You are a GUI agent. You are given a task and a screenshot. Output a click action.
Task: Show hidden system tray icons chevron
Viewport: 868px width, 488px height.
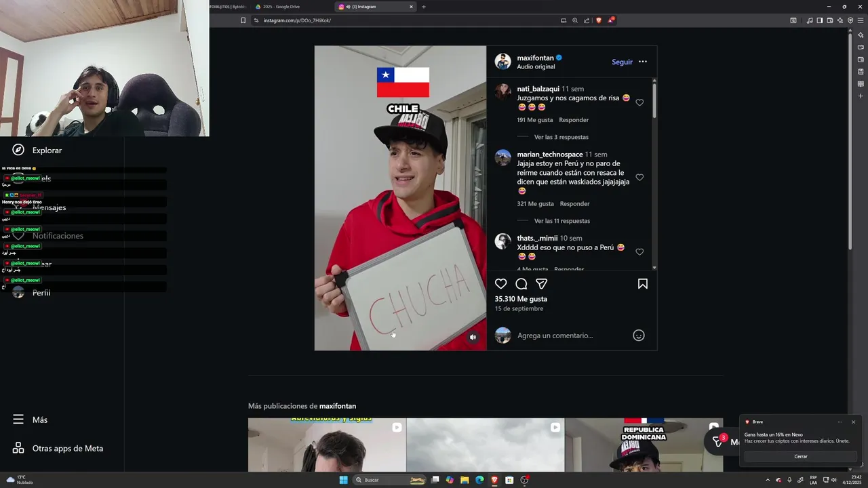click(x=768, y=480)
